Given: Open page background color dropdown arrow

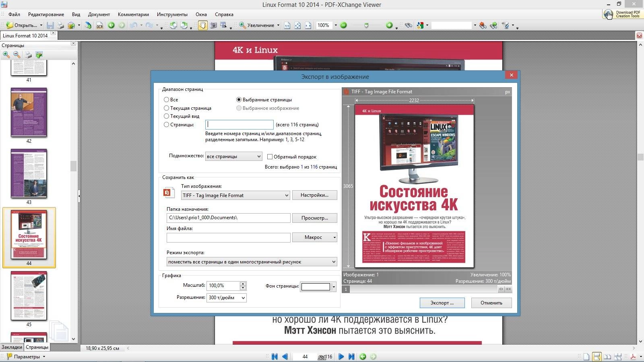Looking at the screenshot, I should pyautogui.click(x=334, y=286).
